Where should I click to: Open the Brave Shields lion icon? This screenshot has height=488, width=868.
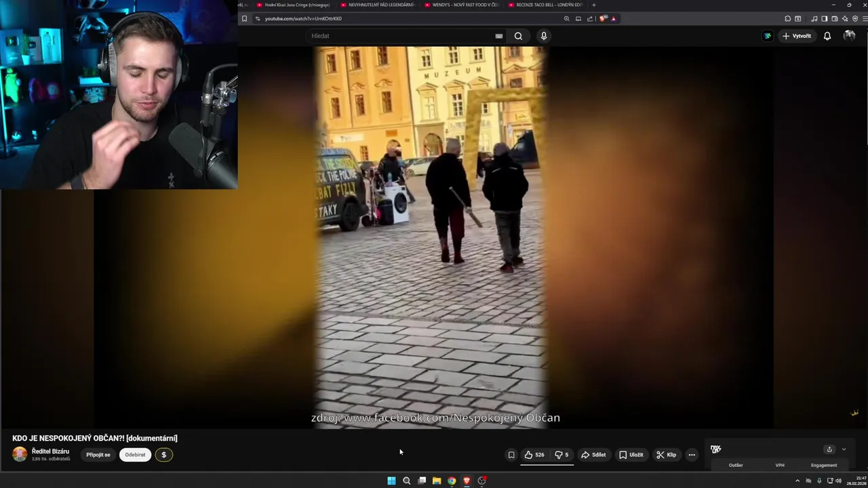click(603, 19)
